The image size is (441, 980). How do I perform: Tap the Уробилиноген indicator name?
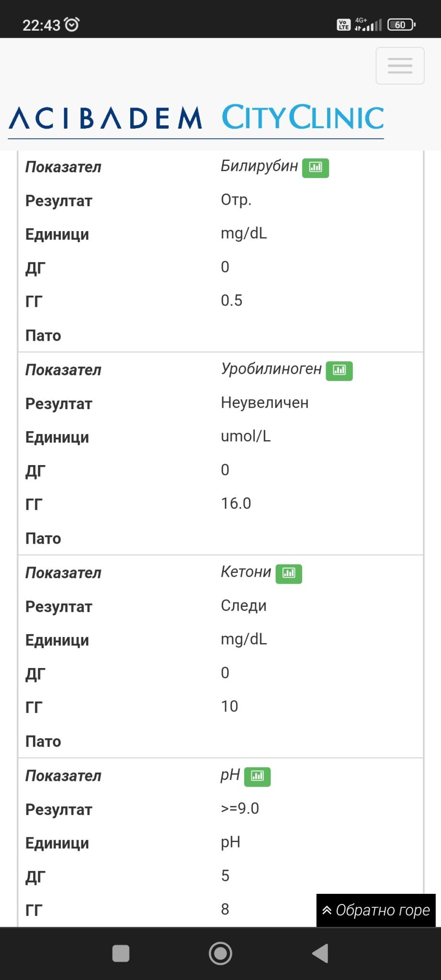(x=271, y=369)
